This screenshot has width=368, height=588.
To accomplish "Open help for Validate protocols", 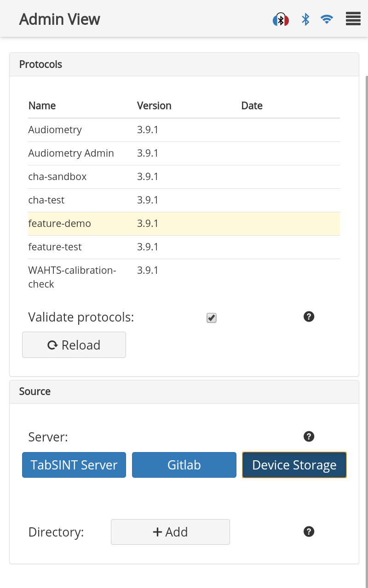I will (309, 317).
